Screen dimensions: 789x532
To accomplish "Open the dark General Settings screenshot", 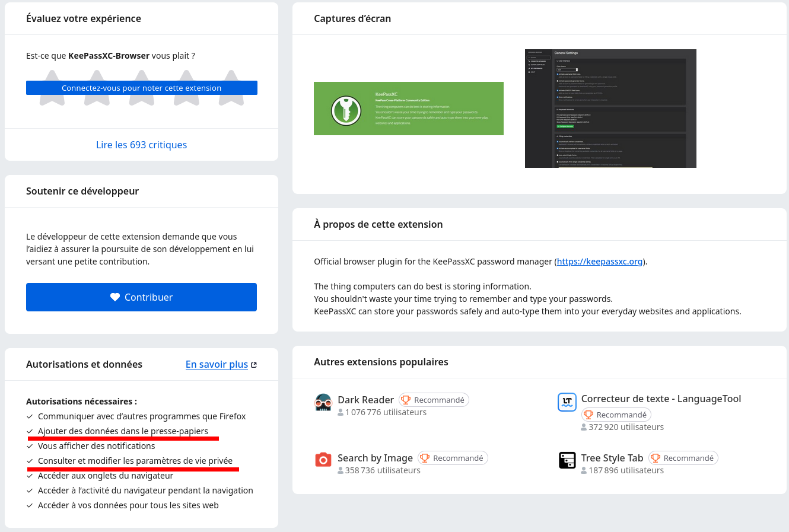I will point(610,109).
